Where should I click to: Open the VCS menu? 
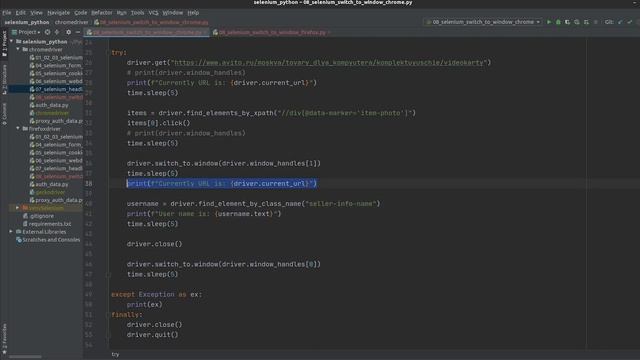point(153,13)
